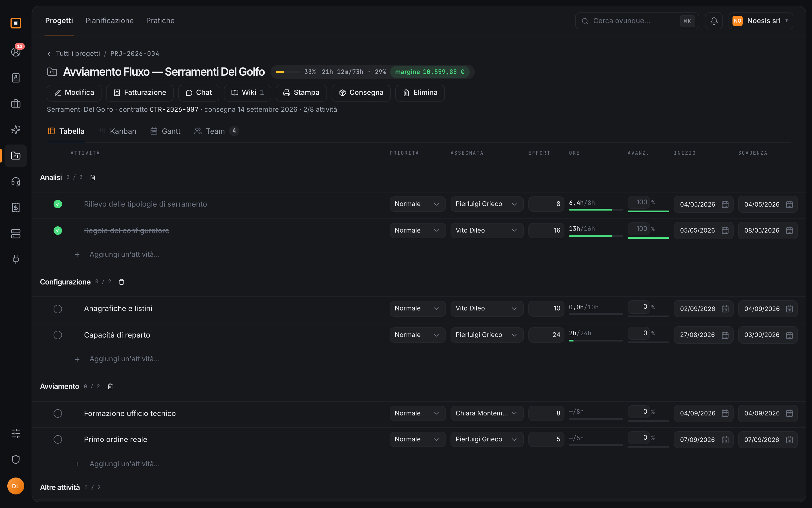Open assignee dropdown showing Chiara Montem...

click(487, 413)
